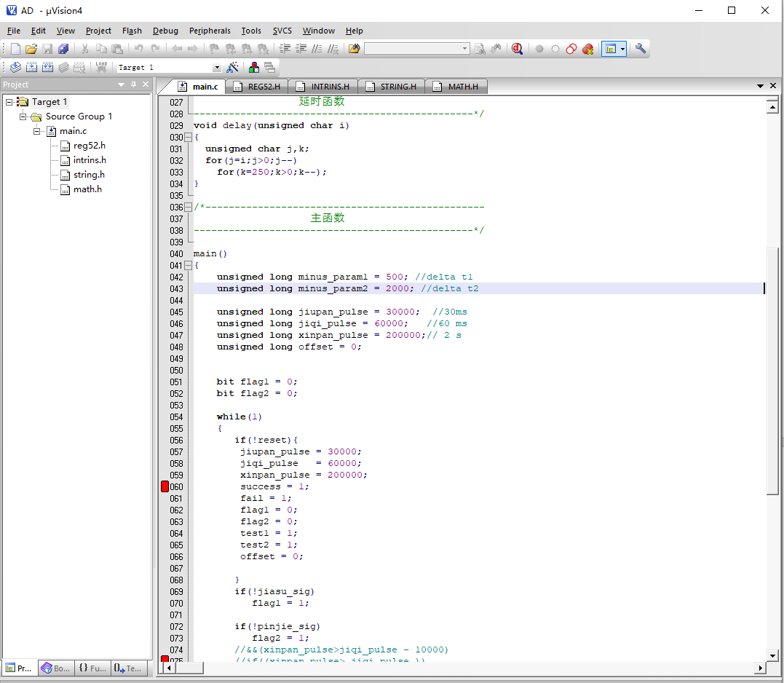The height and width of the screenshot is (683, 784).
Task: Select math.h in the project tree
Action: [x=87, y=189]
